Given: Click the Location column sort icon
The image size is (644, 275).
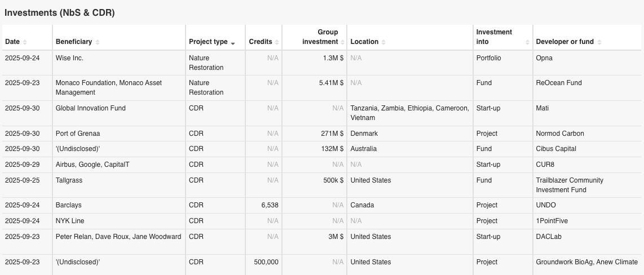Looking at the screenshot, I should click(x=383, y=42).
